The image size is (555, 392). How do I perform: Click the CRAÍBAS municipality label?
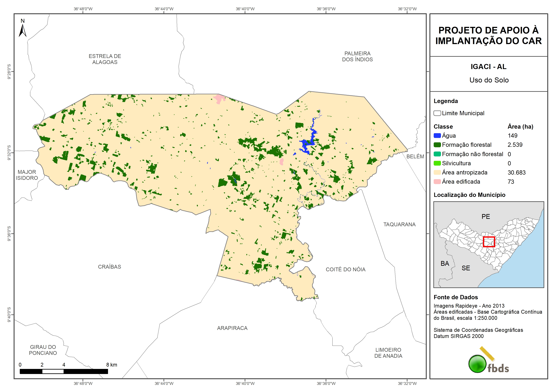pyautogui.click(x=109, y=267)
